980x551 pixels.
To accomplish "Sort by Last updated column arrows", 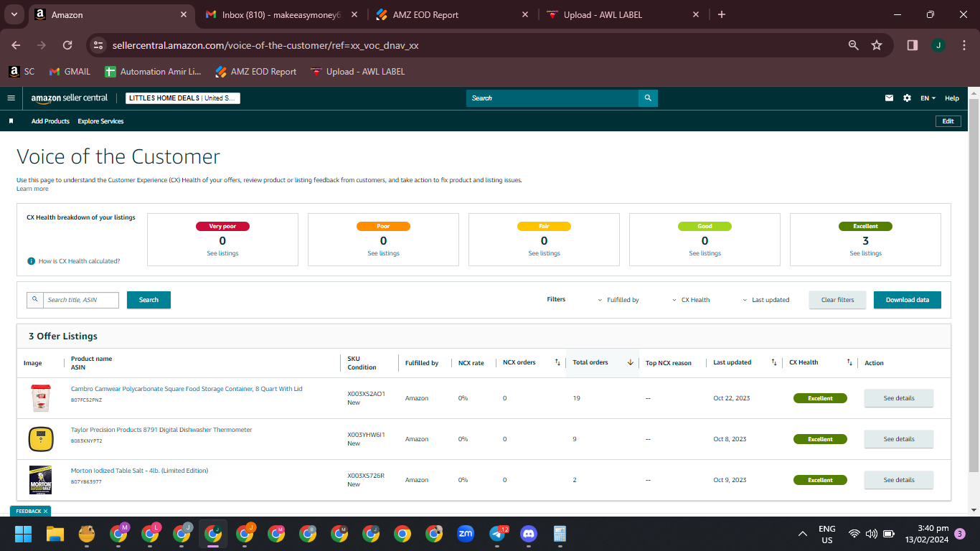I will point(773,362).
